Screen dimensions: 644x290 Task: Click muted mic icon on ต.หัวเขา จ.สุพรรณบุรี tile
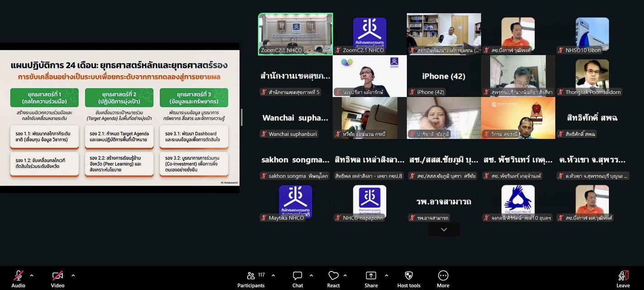click(x=561, y=176)
